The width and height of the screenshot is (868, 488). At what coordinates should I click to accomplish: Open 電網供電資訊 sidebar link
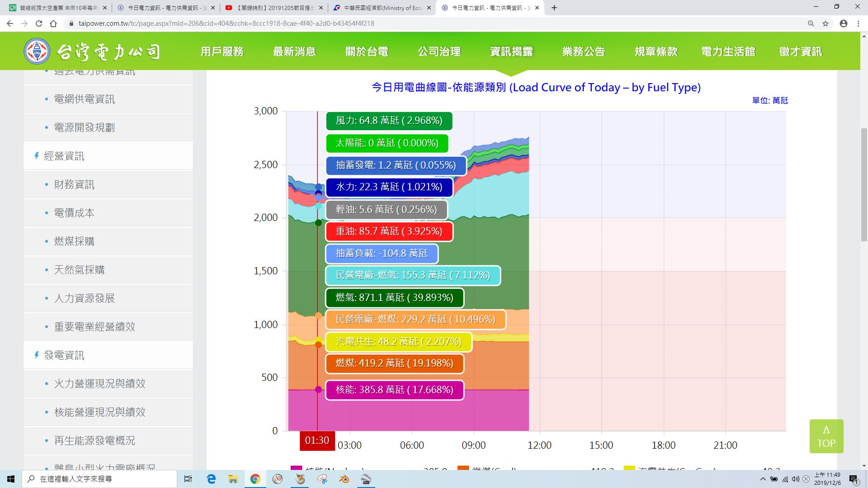108,99
